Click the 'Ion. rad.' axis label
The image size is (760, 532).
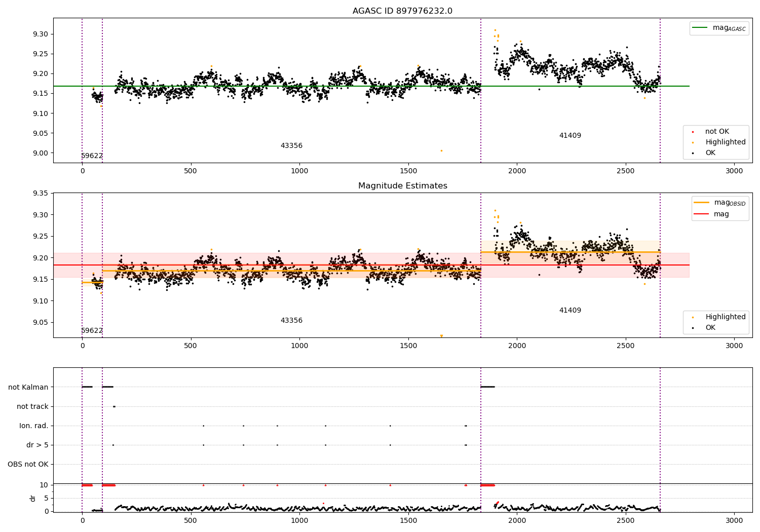point(34,426)
